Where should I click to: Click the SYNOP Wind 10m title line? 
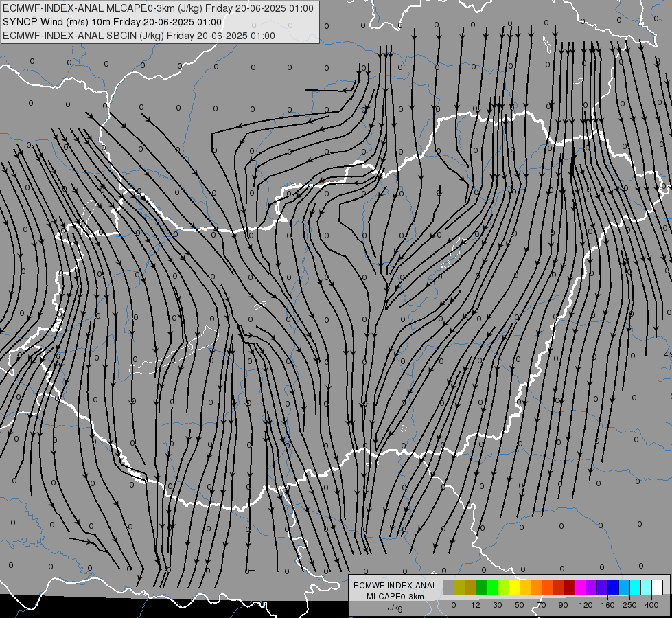(x=113, y=22)
